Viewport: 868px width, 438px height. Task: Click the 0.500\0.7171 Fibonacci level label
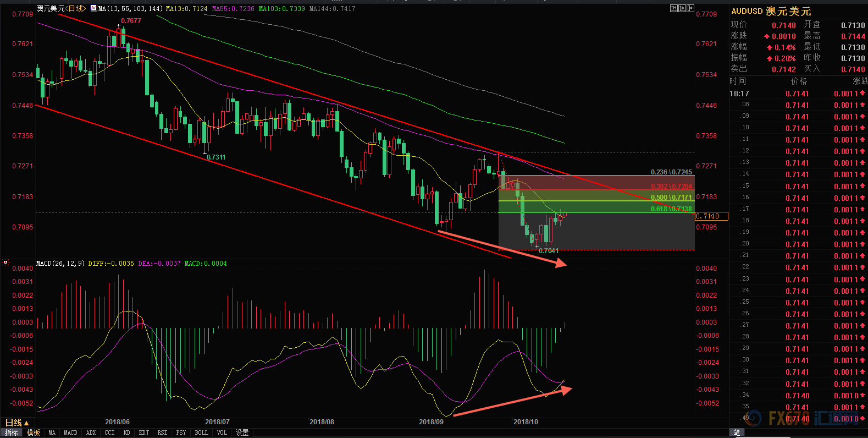point(671,198)
